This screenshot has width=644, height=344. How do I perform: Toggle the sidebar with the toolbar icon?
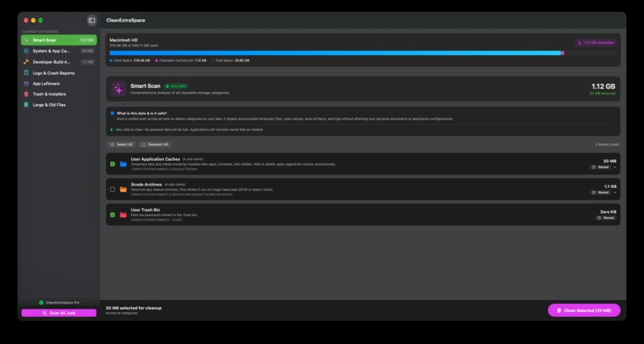click(x=92, y=20)
